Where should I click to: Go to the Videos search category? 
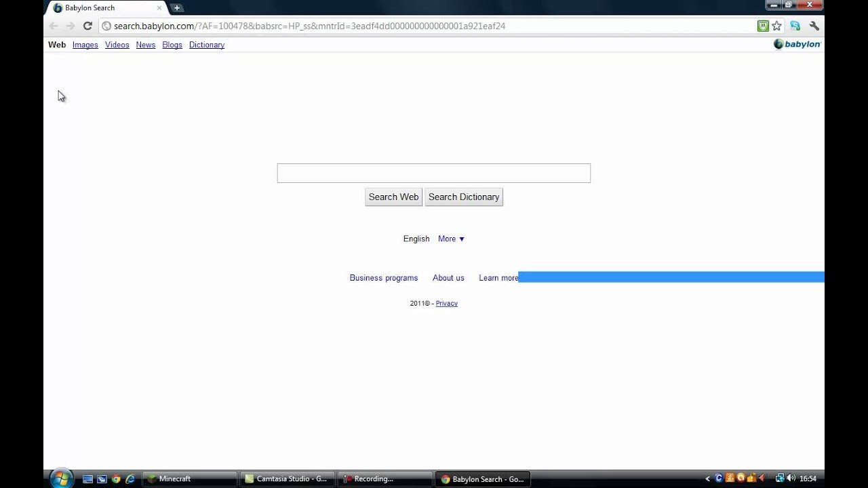(117, 45)
